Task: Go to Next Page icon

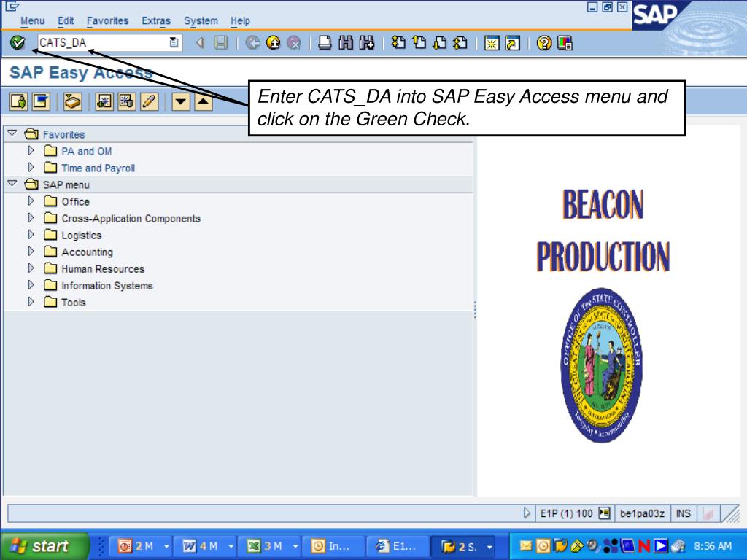Action: pos(440,43)
